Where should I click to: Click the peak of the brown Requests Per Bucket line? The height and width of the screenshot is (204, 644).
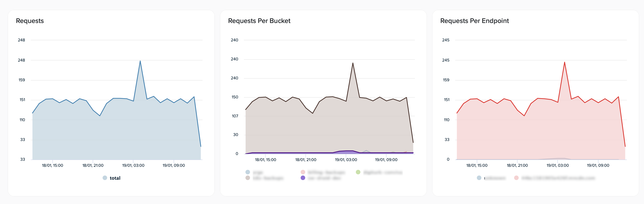[x=353, y=63]
